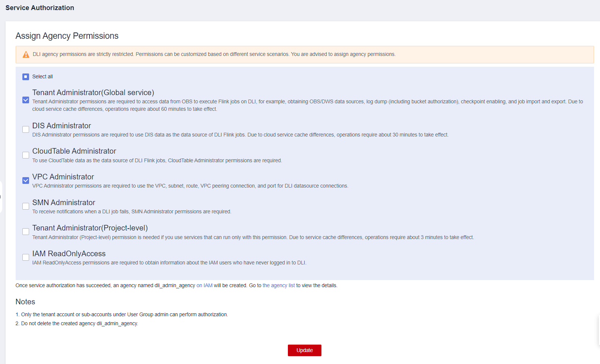Viewport: 600px width, 364px height.
Task: Click the DIS Administrator description text
Action: click(241, 135)
